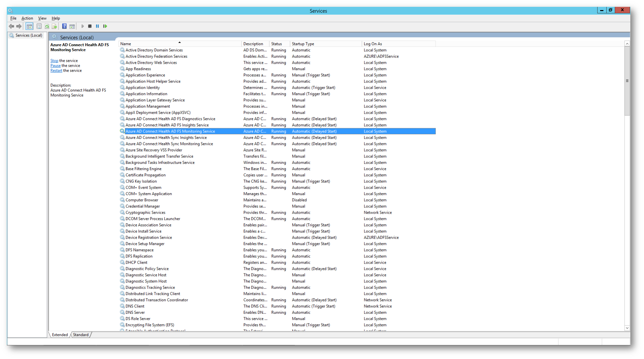This screenshot has width=644, height=359.
Task: Click the Forward arrow in the toolbar
Action: [19, 26]
